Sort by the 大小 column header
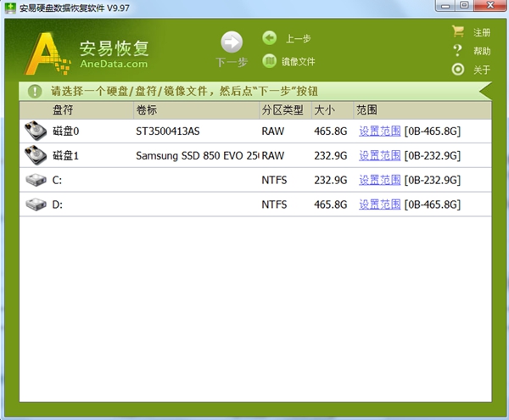The width and height of the screenshot is (509, 420). [324, 110]
